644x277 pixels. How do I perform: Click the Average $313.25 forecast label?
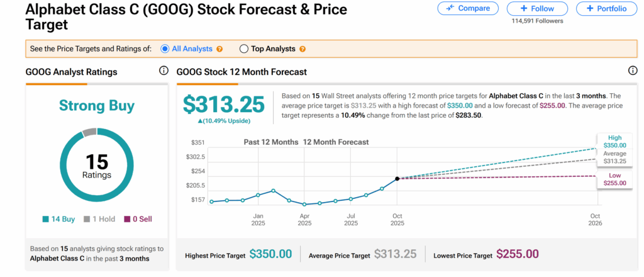615,157
